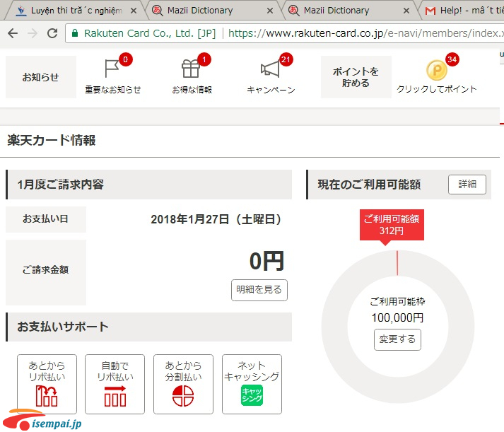Viewport: 504px width, 432px height.
Task: Click the お支払いサポート header
Action: point(149,327)
